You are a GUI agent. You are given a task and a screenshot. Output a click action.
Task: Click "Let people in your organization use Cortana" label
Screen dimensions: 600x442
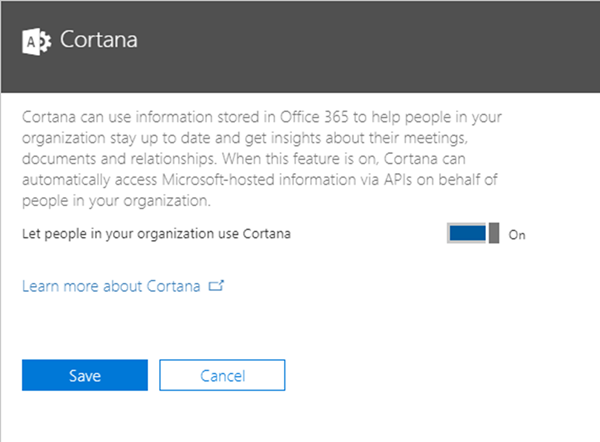pyautogui.click(x=158, y=234)
